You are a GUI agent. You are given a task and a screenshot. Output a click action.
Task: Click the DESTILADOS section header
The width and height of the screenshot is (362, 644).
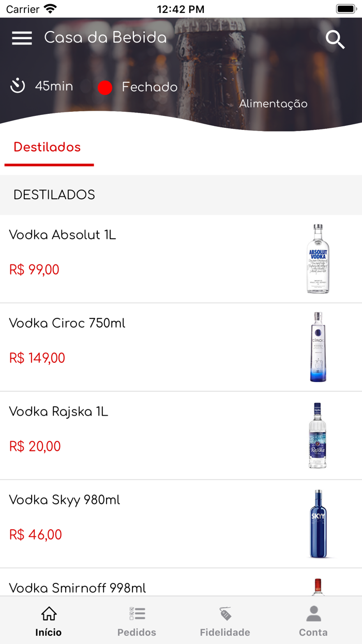(x=54, y=195)
